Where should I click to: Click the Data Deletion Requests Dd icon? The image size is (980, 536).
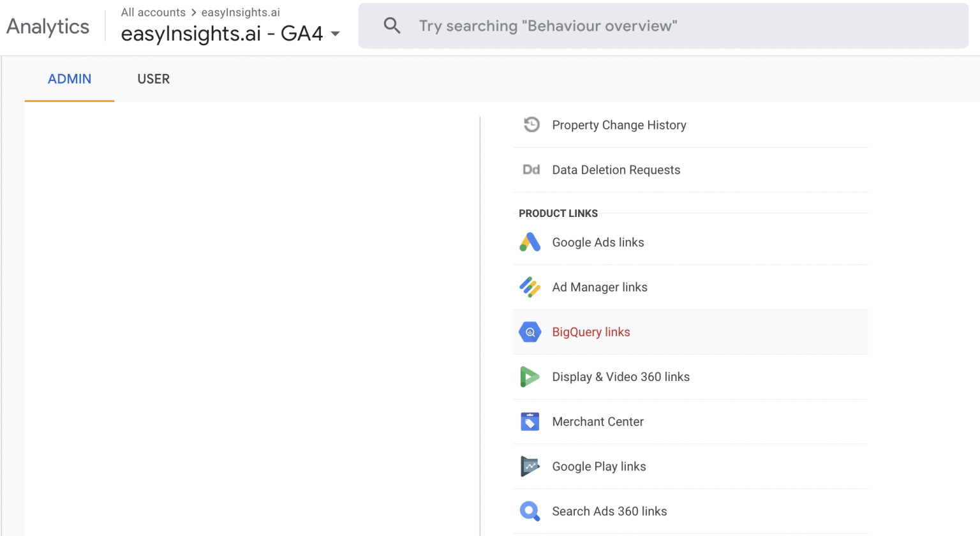click(x=531, y=170)
